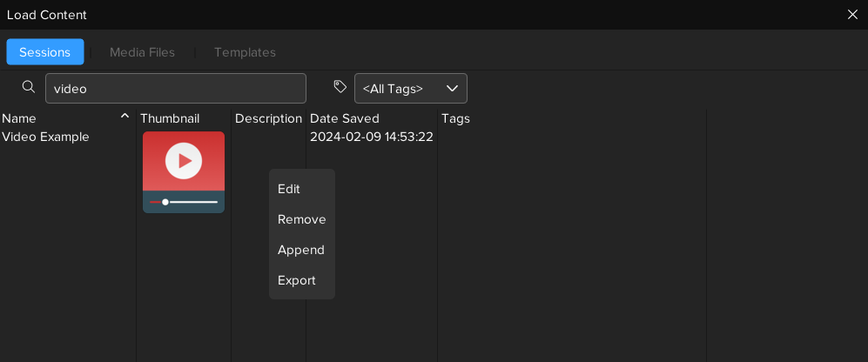Viewport: 868px width, 362px height.
Task: Toggle the Name column sort arrow
Action: point(124,117)
